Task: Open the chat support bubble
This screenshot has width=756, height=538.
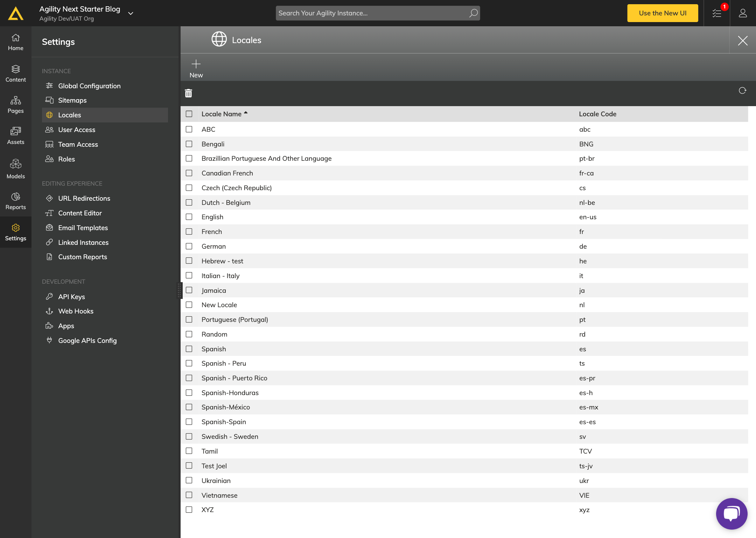Action: coord(731,513)
